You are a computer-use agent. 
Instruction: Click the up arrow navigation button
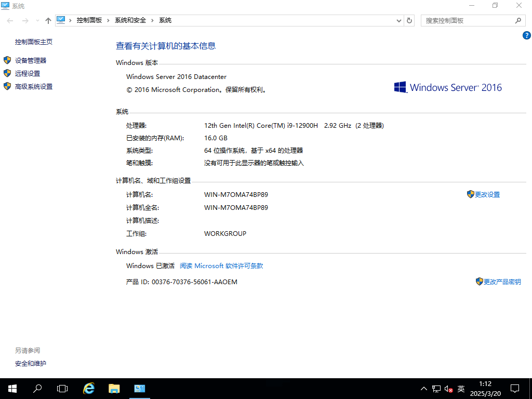point(48,20)
